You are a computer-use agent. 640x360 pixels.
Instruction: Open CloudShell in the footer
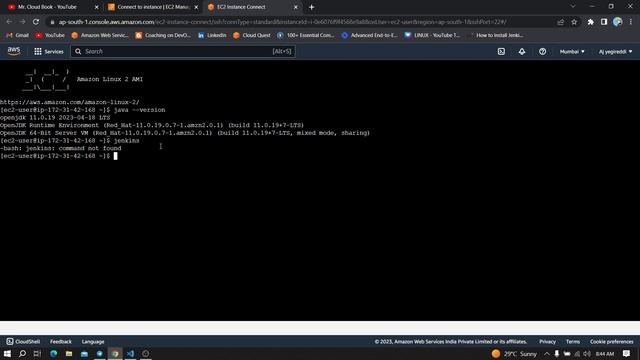pos(23,342)
